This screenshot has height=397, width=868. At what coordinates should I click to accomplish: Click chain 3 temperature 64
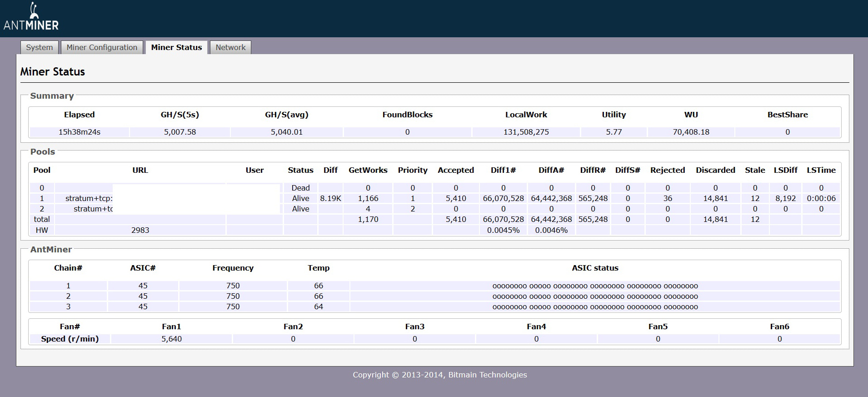(319, 307)
